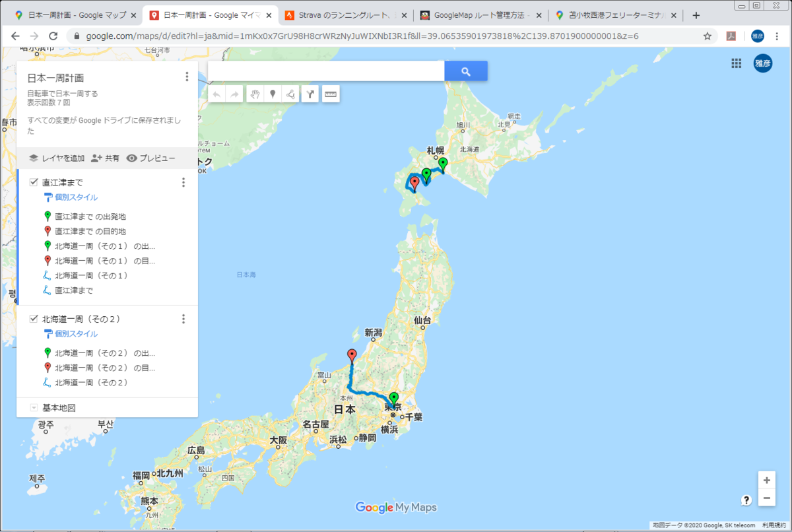Select 北海道一周(その1) の出... list item
The height and width of the screenshot is (532, 792).
[x=105, y=246]
